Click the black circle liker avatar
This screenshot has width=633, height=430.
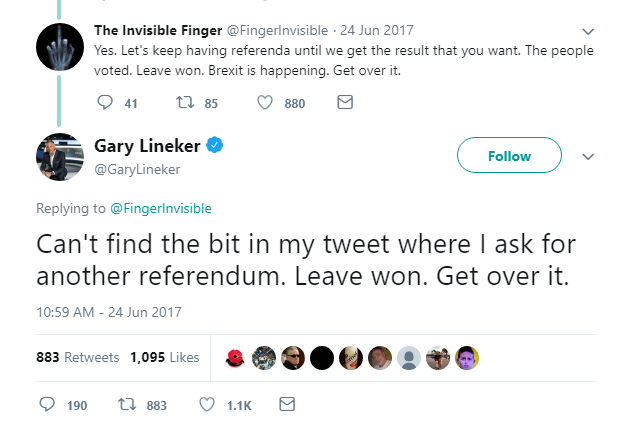tap(322, 357)
